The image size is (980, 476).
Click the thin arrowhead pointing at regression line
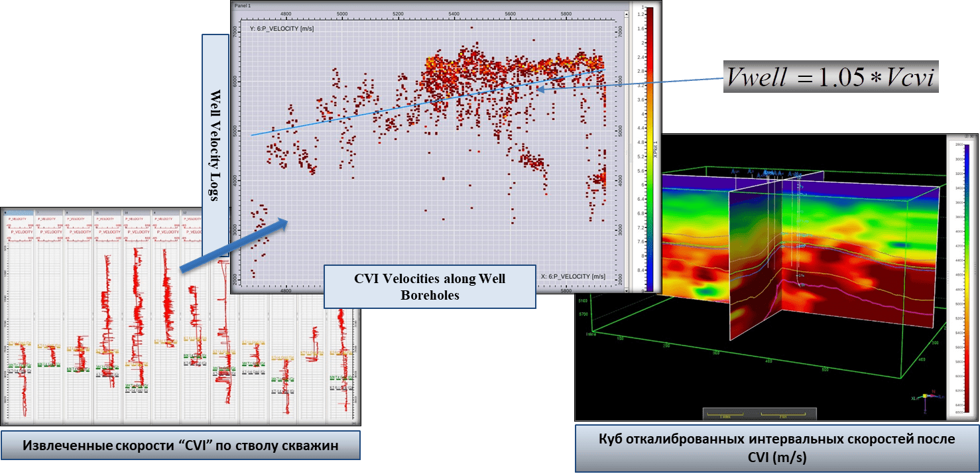point(542,89)
